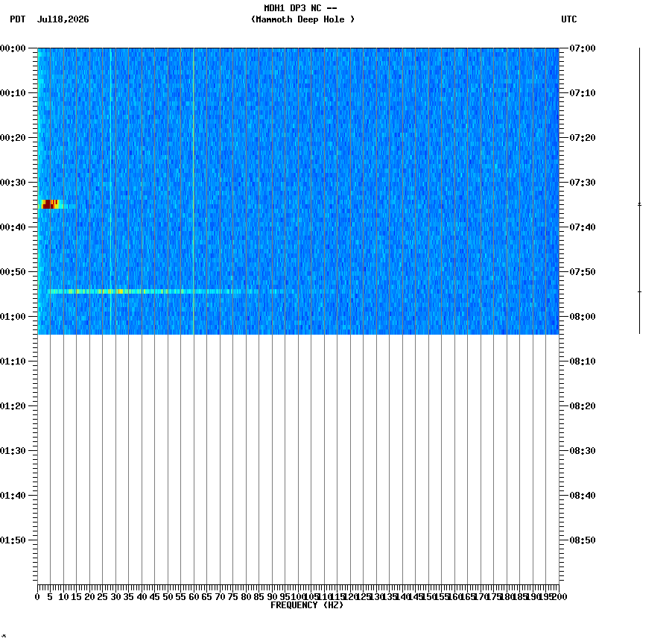
Task: Click the 00:40 PDT time label
Action: [13, 227]
